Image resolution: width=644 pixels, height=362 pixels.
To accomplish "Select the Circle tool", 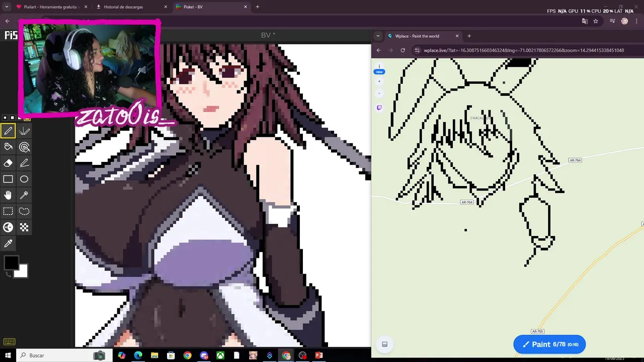I will 24,179.
